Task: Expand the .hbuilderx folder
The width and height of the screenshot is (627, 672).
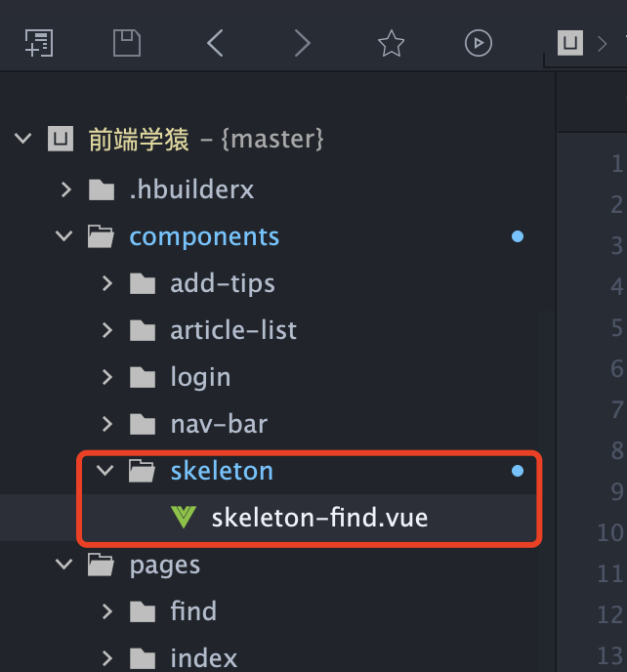Action: [x=65, y=189]
